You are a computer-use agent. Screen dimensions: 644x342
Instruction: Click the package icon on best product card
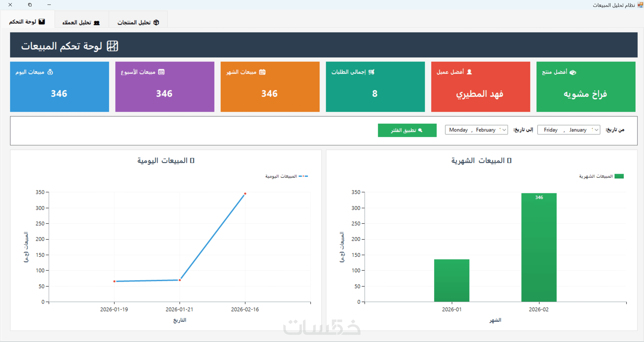click(573, 72)
